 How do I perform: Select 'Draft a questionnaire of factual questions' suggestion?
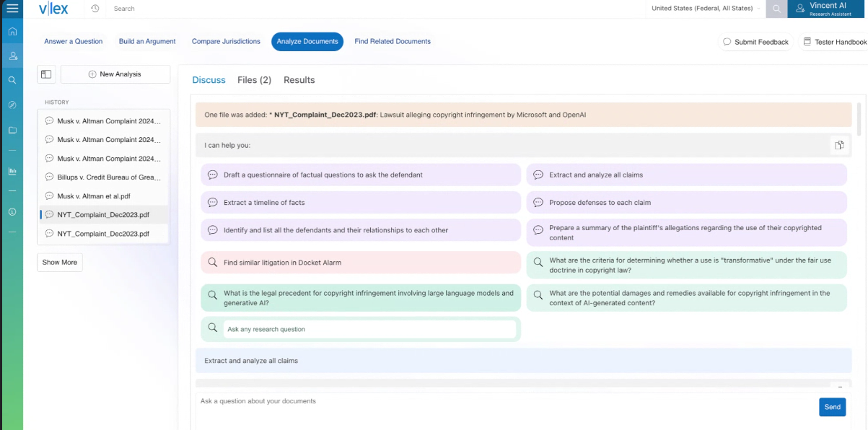tap(361, 175)
